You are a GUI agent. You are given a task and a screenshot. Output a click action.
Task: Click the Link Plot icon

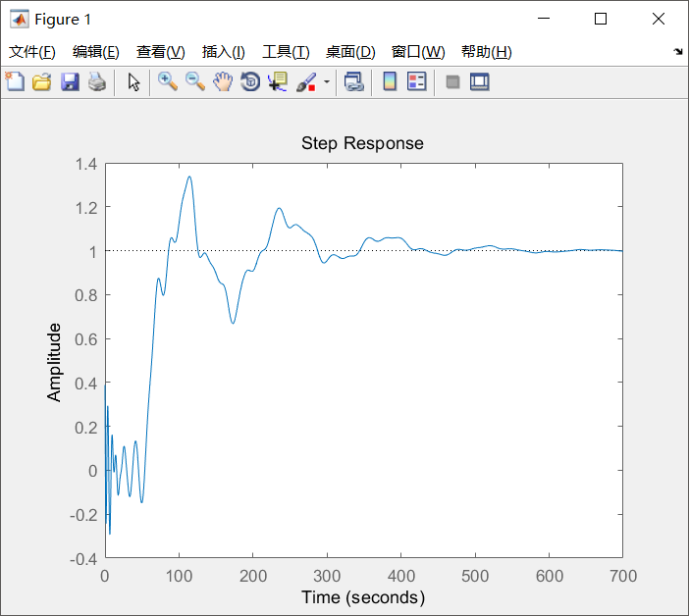pos(354,81)
